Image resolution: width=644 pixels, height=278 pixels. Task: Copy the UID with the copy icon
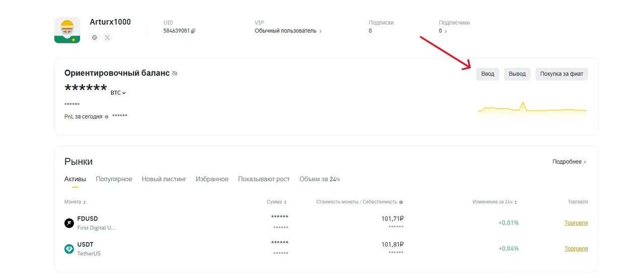pos(193,31)
